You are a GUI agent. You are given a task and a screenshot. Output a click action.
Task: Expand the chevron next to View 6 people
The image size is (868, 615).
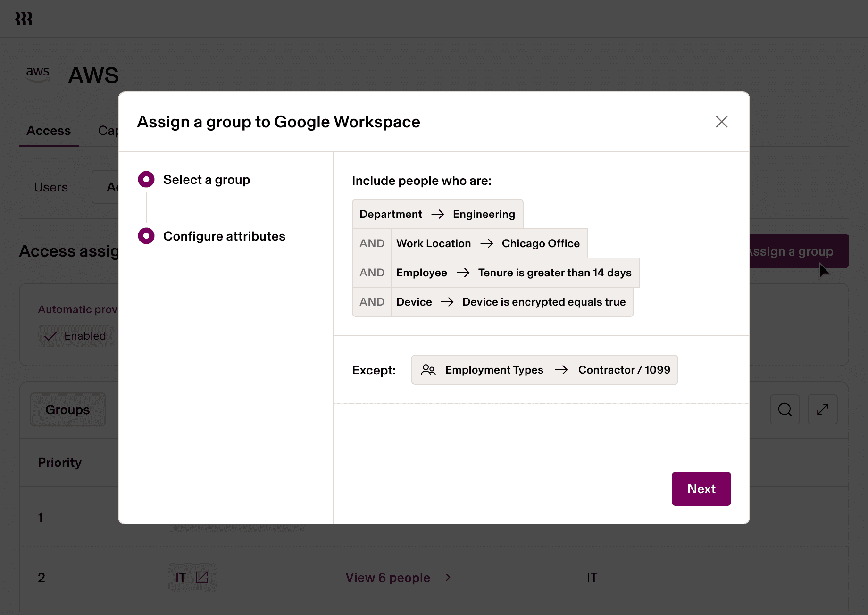pos(448,577)
